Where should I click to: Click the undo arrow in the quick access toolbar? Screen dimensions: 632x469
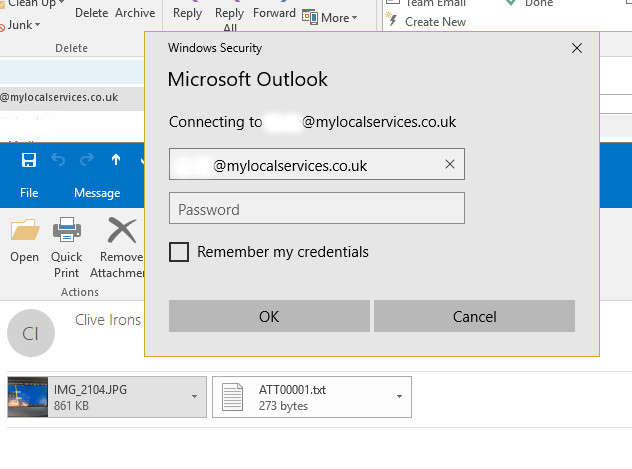tap(58, 160)
